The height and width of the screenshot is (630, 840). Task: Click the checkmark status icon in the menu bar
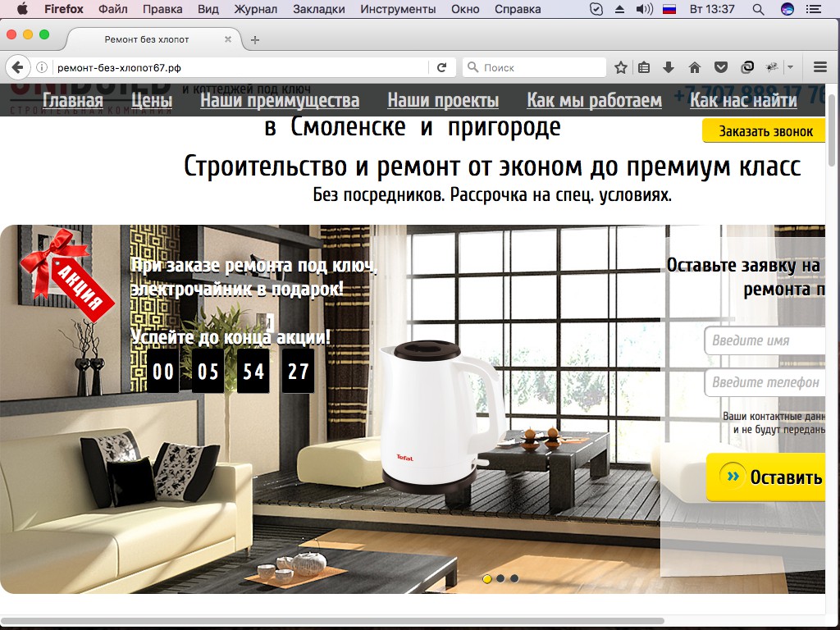596,9
